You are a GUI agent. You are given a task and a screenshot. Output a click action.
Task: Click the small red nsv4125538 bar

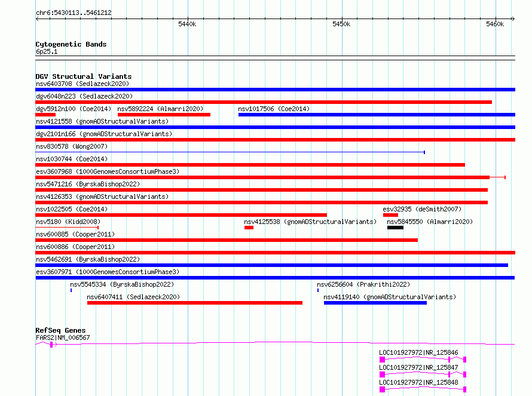pos(249,228)
